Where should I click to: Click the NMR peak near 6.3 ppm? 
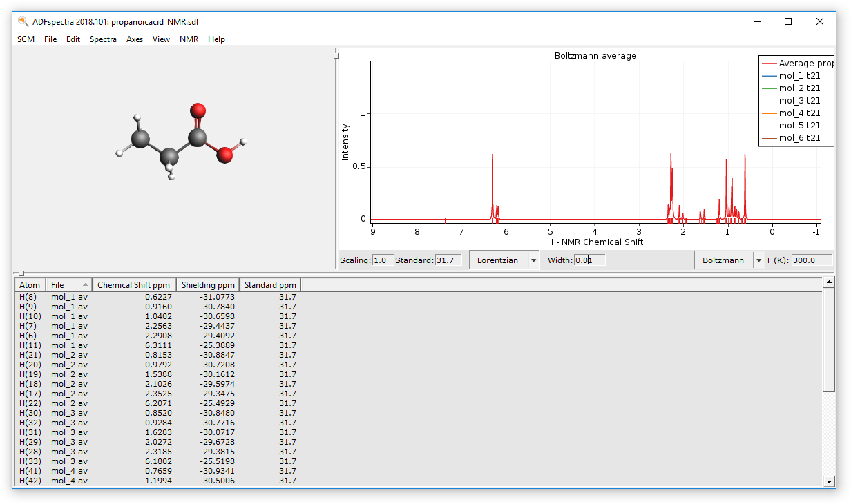click(493, 186)
